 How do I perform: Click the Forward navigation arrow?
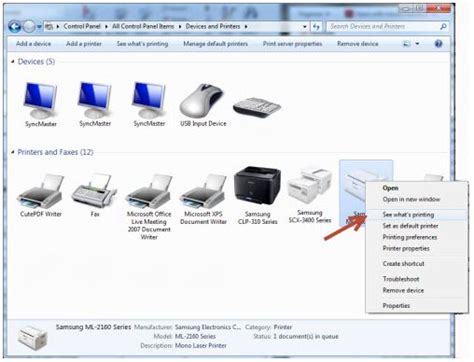point(29,27)
